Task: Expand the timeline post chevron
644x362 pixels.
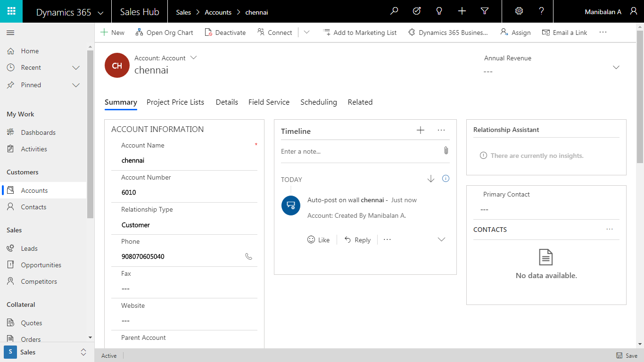Action: click(441, 239)
